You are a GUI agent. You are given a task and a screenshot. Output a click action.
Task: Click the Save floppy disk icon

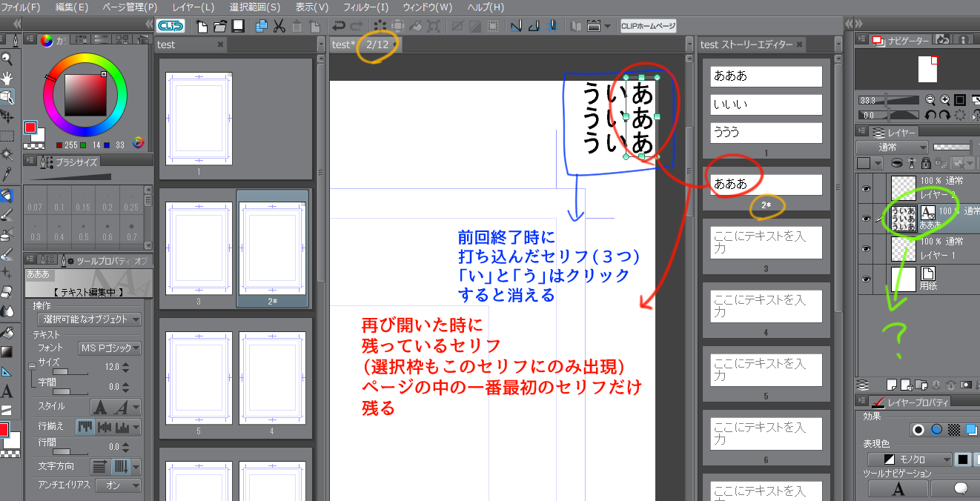tap(238, 26)
